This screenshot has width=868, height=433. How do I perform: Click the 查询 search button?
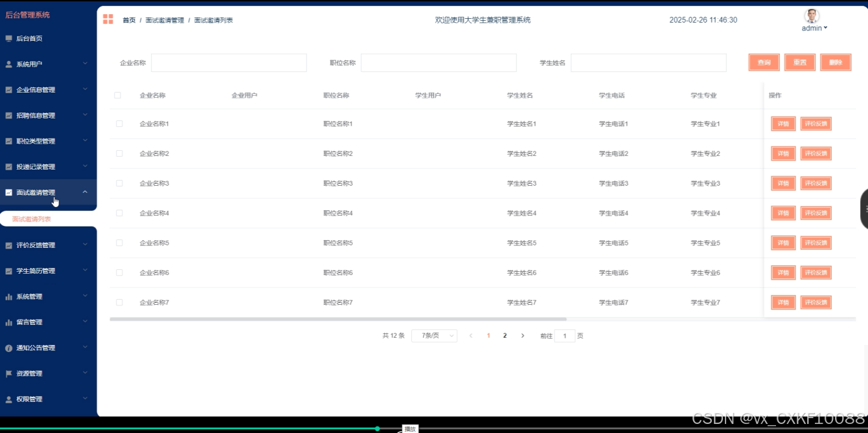coord(764,62)
